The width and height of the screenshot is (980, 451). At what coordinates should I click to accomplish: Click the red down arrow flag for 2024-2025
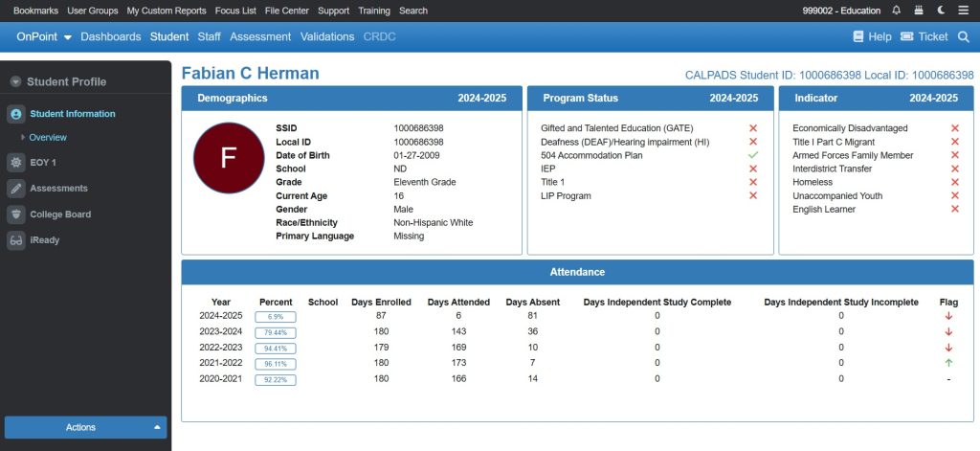click(x=948, y=316)
